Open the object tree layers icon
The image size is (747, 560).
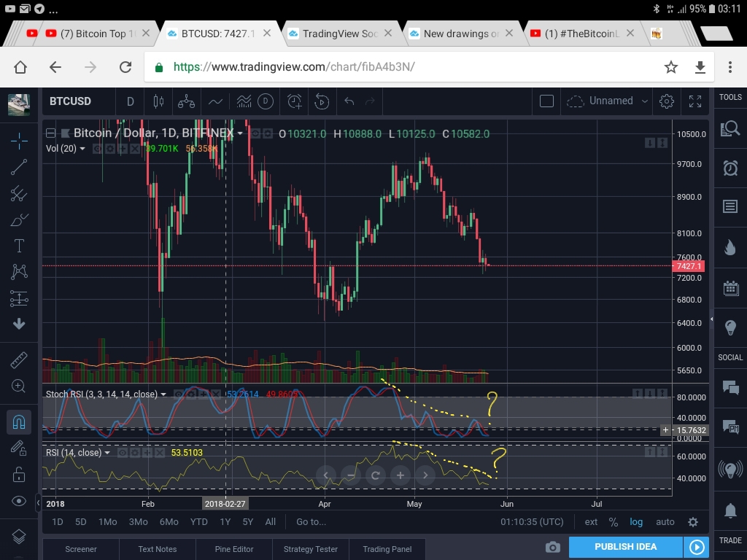click(19, 537)
